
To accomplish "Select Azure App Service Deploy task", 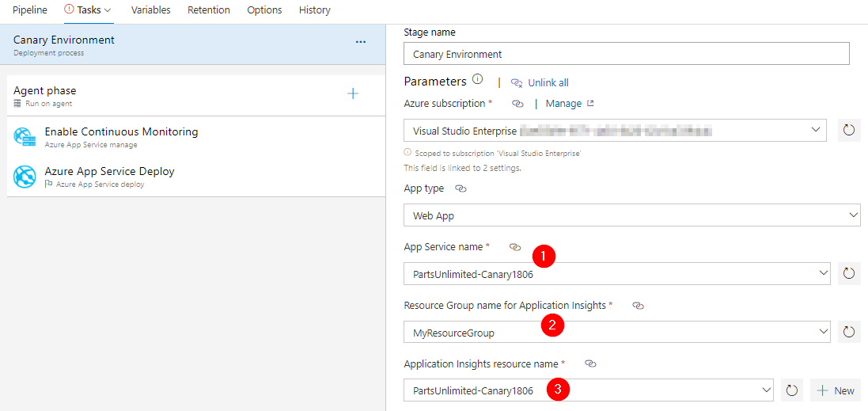I will pyautogui.click(x=196, y=177).
